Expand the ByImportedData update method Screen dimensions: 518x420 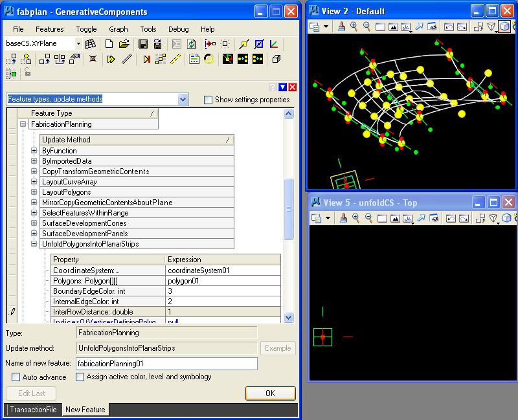[34, 160]
